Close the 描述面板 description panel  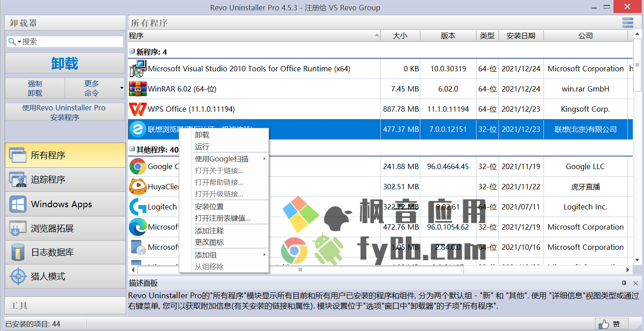coord(635,283)
